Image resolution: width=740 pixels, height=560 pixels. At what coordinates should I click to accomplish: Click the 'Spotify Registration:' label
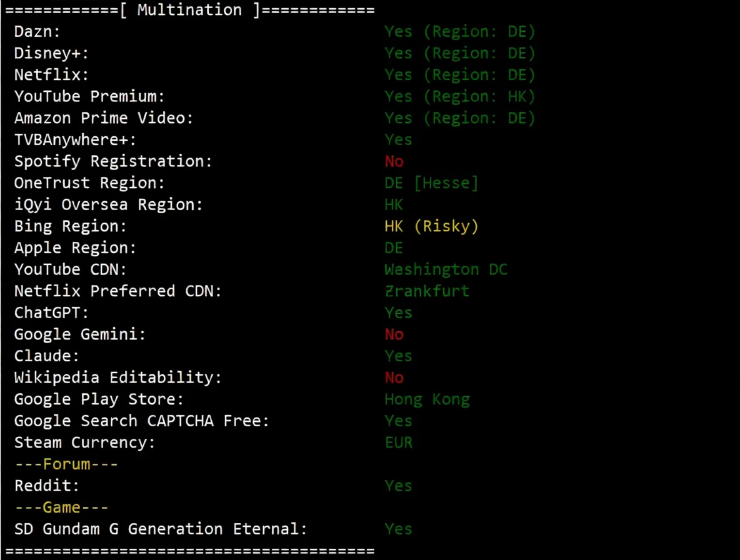[x=113, y=161]
